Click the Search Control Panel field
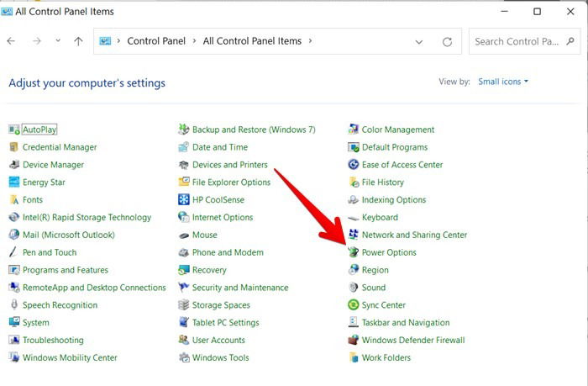Image resolution: width=588 pixels, height=386 pixels. click(x=524, y=41)
